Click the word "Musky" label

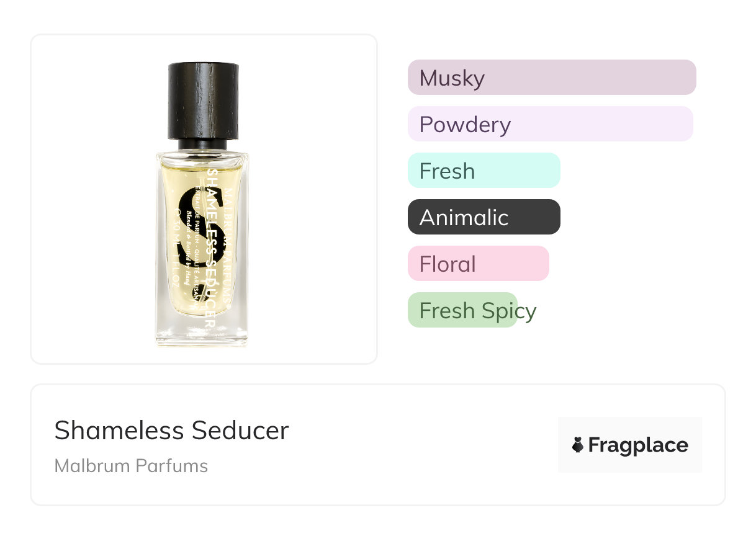451,78
